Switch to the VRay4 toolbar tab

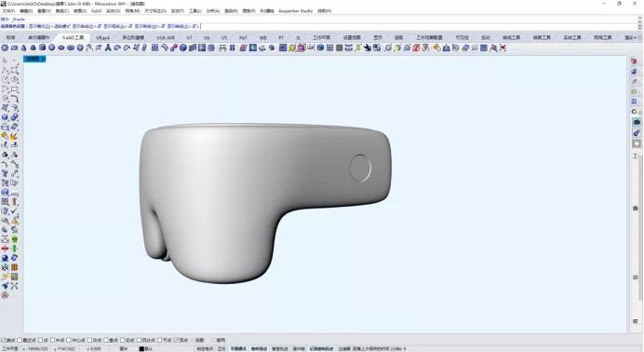(x=102, y=37)
